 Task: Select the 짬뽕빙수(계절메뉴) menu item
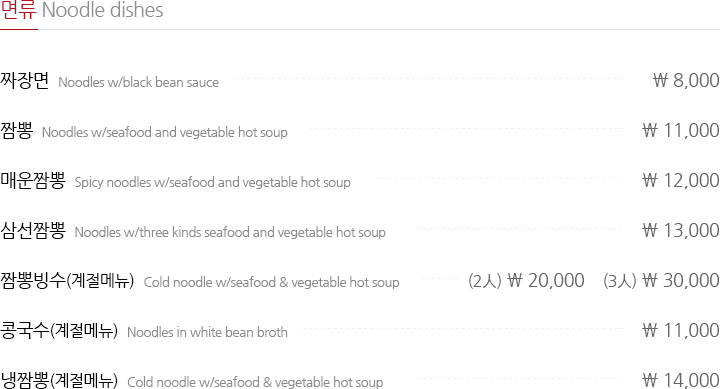pos(67,281)
